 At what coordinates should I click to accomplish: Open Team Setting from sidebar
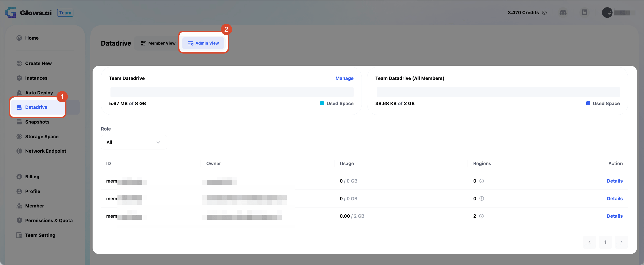[40, 235]
